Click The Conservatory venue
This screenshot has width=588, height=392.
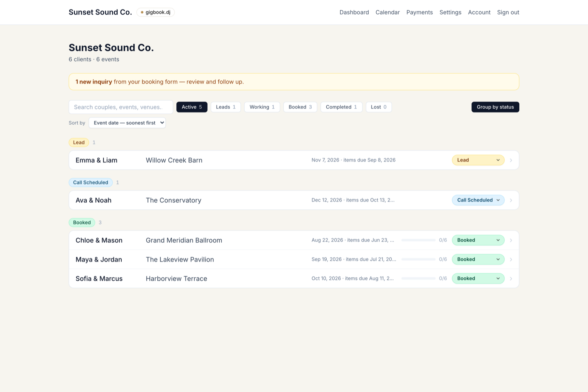point(173,200)
